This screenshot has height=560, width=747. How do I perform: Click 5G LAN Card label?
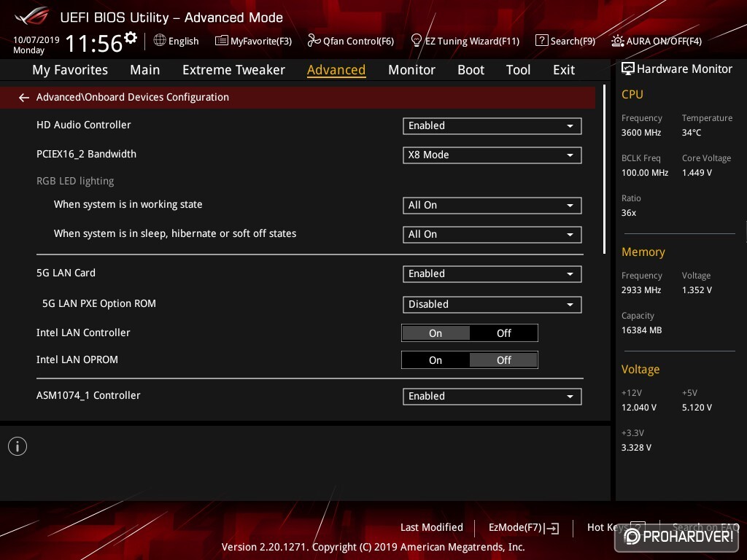tap(66, 273)
